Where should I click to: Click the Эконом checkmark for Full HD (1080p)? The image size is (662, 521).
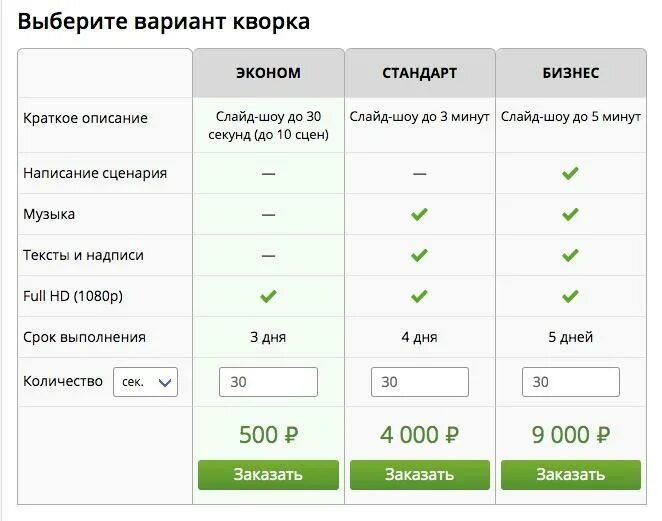pos(268,296)
